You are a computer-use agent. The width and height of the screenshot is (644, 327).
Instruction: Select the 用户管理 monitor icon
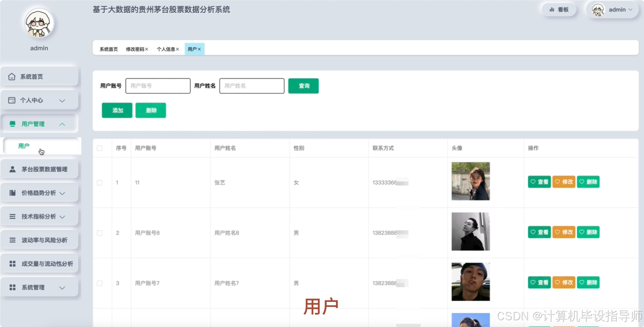click(x=12, y=123)
